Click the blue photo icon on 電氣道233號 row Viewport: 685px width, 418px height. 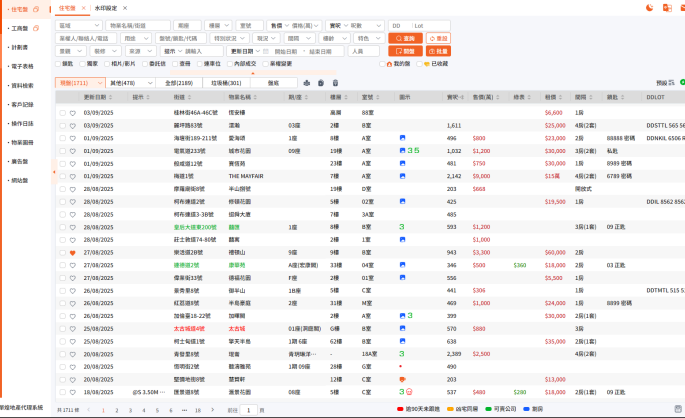402,151
